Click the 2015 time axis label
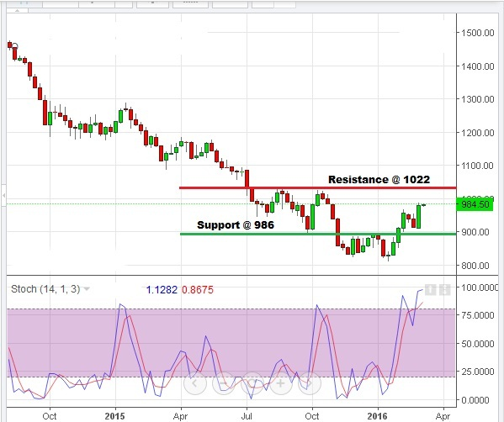Screen dimensions: 504x422 (114, 416)
